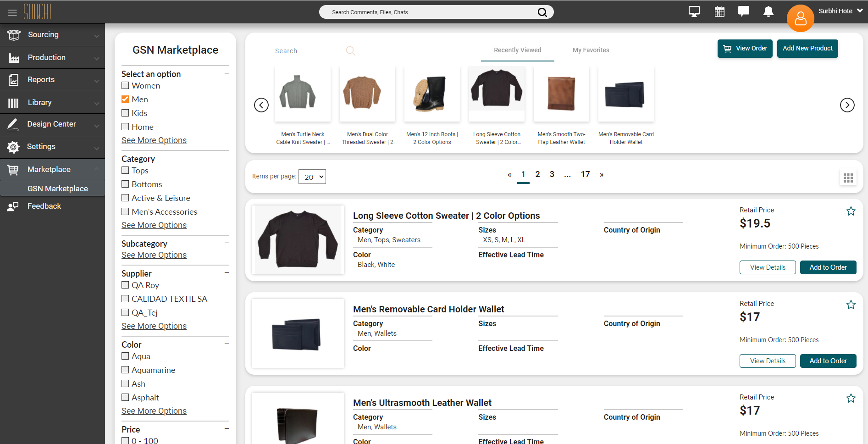Click the Add New Product button

[807, 49]
